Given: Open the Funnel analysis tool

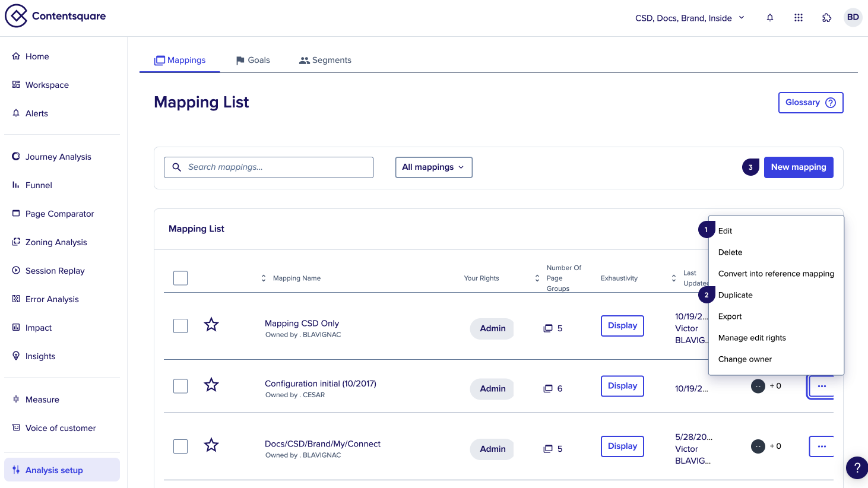Looking at the screenshot, I should (x=38, y=185).
